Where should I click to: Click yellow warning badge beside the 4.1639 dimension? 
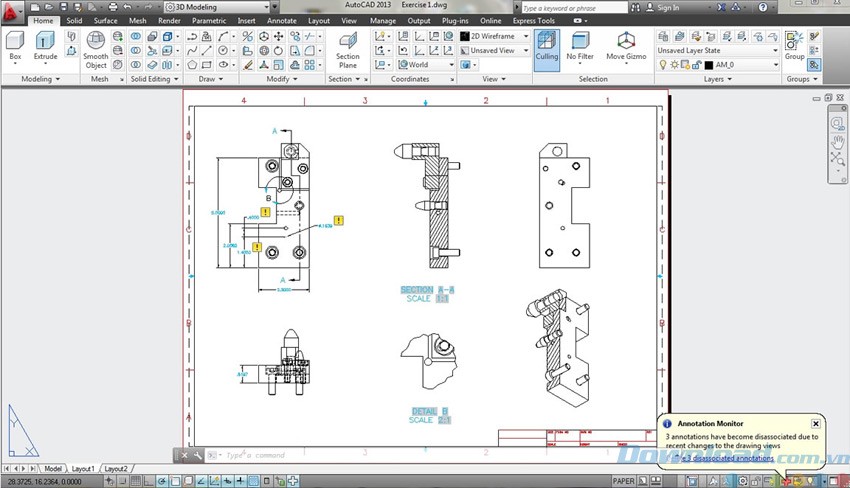click(x=339, y=220)
